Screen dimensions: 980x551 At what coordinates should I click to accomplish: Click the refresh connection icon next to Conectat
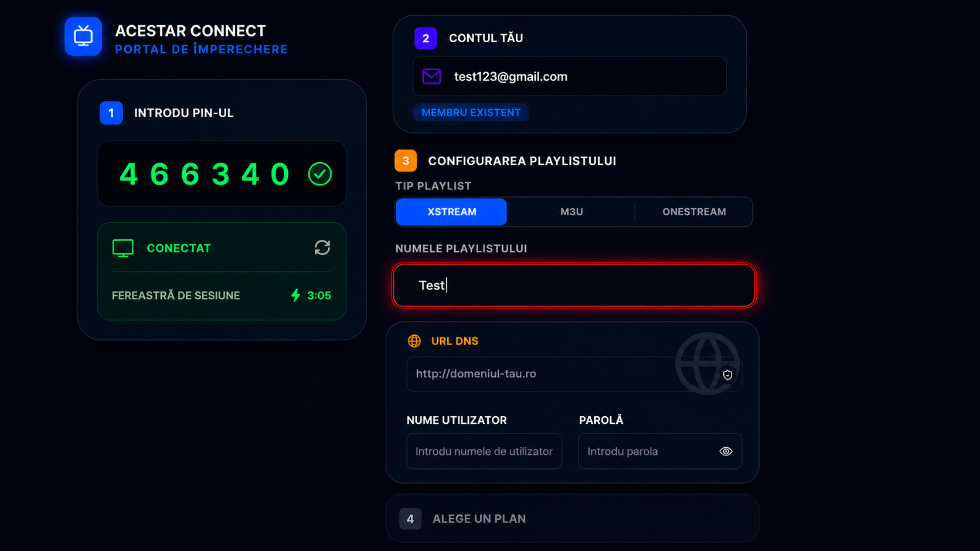click(322, 248)
